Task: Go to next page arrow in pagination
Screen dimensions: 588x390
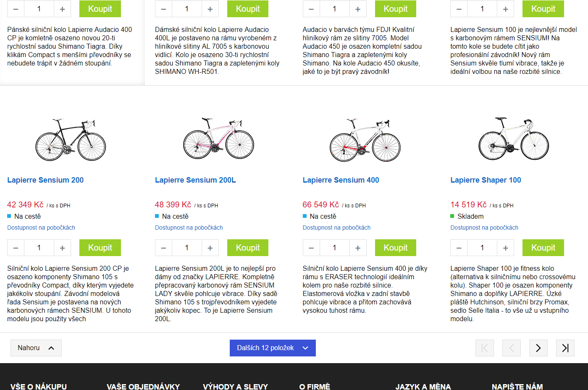Action: [x=538, y=348]
